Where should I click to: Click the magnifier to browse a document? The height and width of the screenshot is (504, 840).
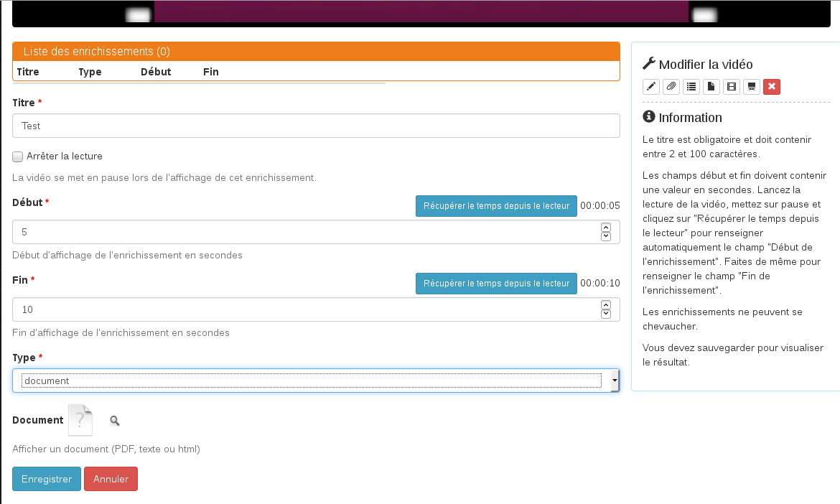[114, 421]
